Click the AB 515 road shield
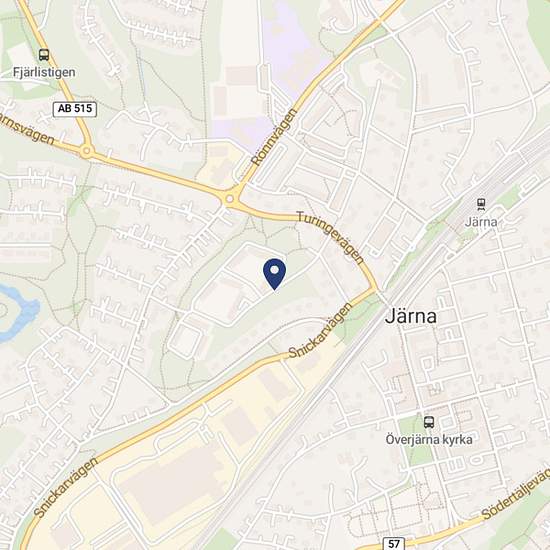550x550 pixels. 75,109
